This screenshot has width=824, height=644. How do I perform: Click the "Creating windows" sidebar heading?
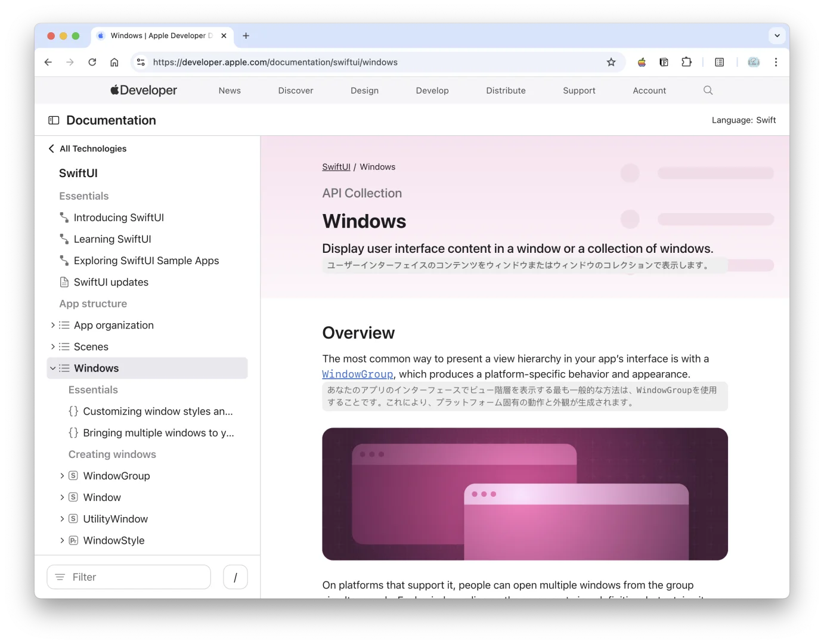pos(112,454)
